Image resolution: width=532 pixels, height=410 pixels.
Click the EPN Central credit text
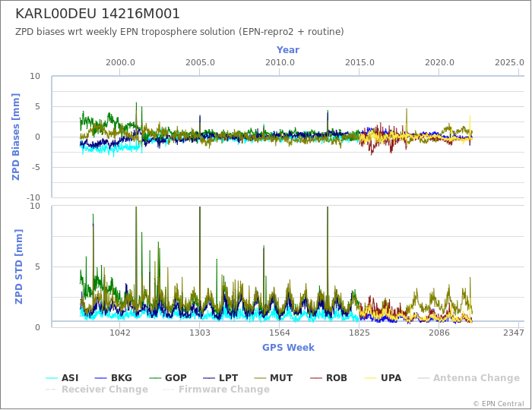(x=499, y=404)
